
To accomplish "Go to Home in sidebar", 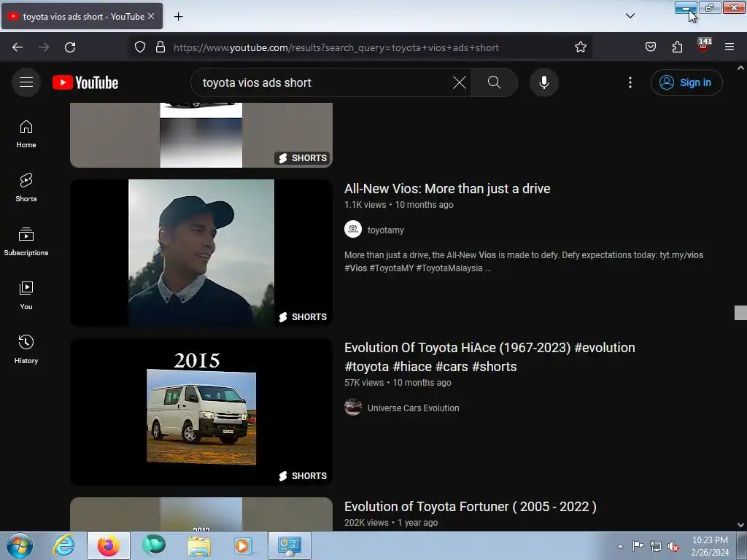I will [26, 134].
